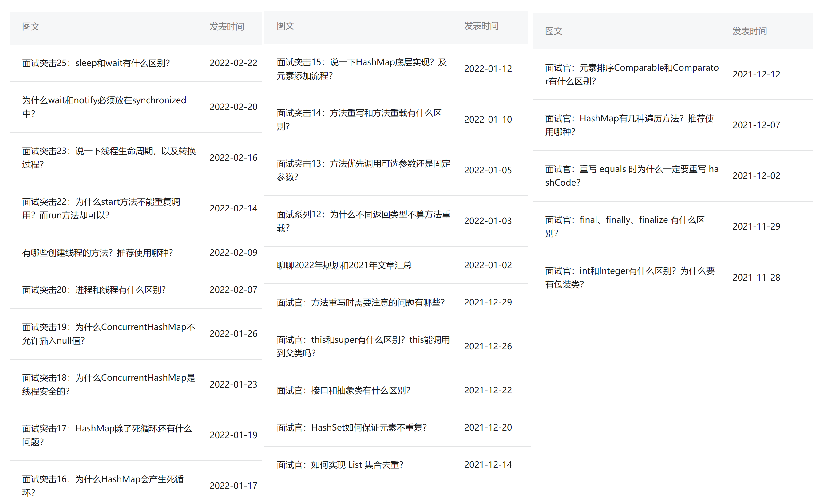
Task: Click the date 2021-11-28
Action: 756,277
